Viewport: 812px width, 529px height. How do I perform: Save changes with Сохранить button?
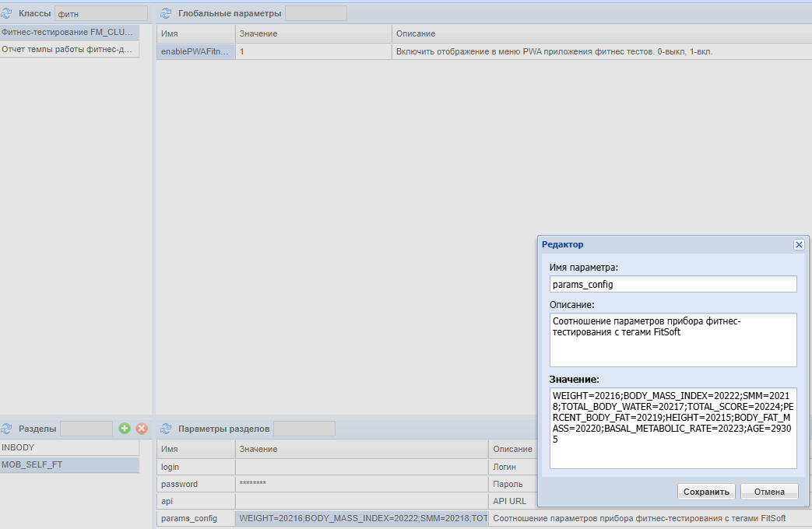coord(706,492)
